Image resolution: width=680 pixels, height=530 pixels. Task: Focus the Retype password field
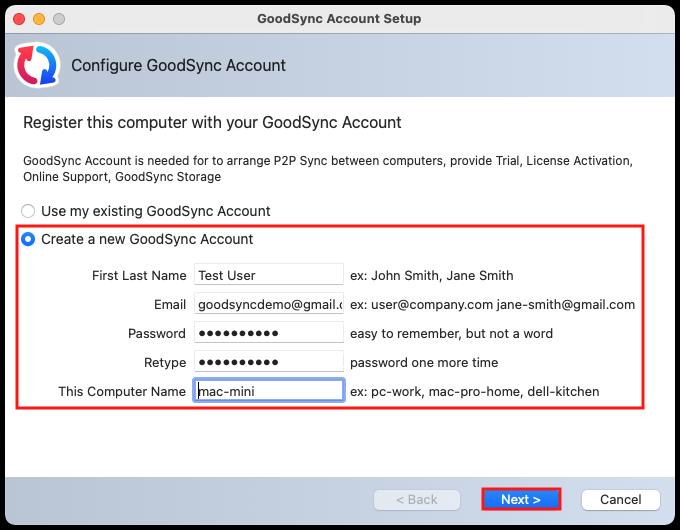268,362
